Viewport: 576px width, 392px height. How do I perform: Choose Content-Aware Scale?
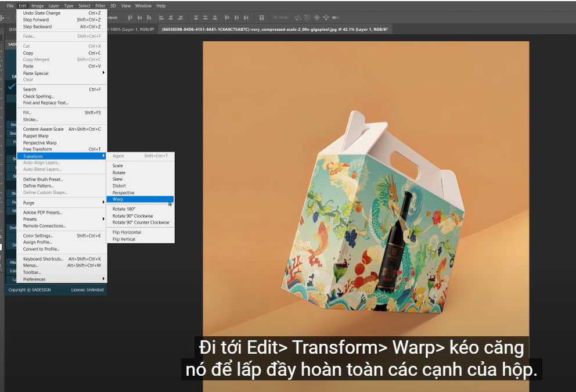pyautogui.click(x=62, y=129)
